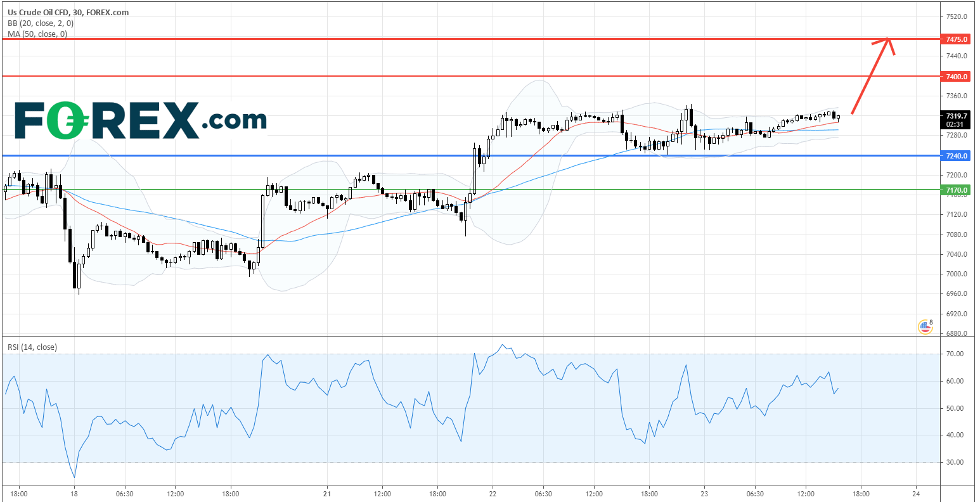Image resolution: width=980 pixels, height=502 pixels.
Task: Select the 7475.0 red price label
Action: (957, 39)
